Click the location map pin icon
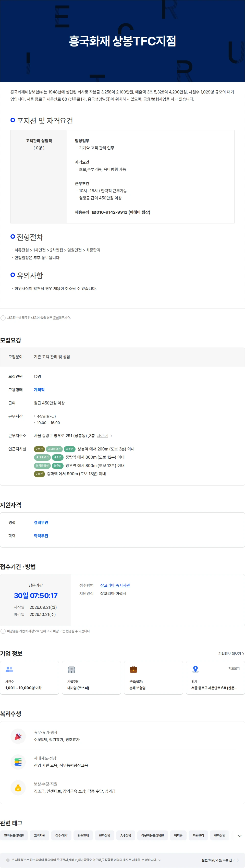 (195, 669)
